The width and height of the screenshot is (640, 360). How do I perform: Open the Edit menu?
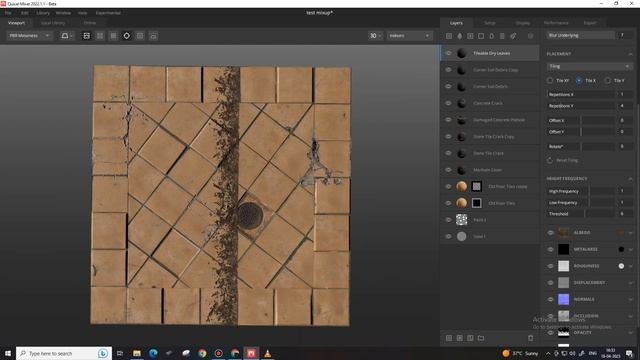(x=24, y=13)
